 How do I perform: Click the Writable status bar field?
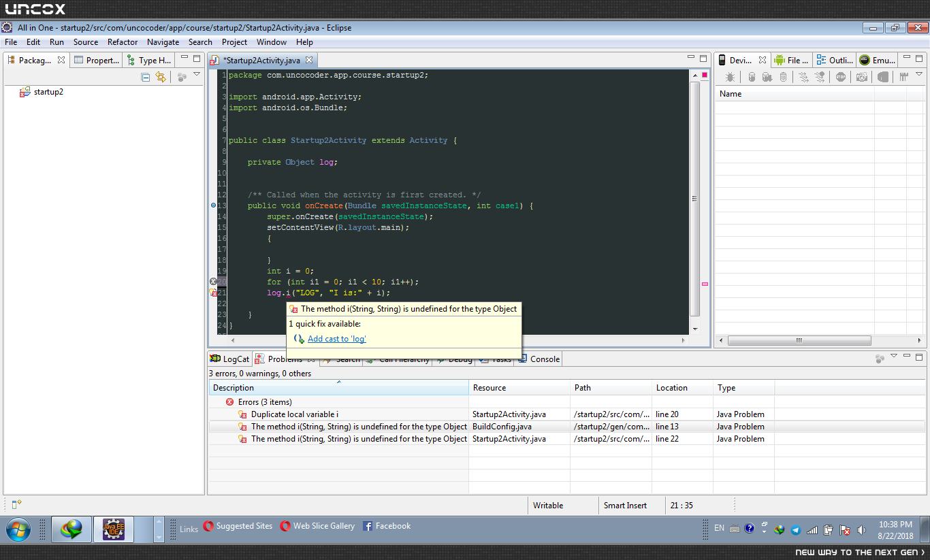pyautogui.click(x=563, y=506)
